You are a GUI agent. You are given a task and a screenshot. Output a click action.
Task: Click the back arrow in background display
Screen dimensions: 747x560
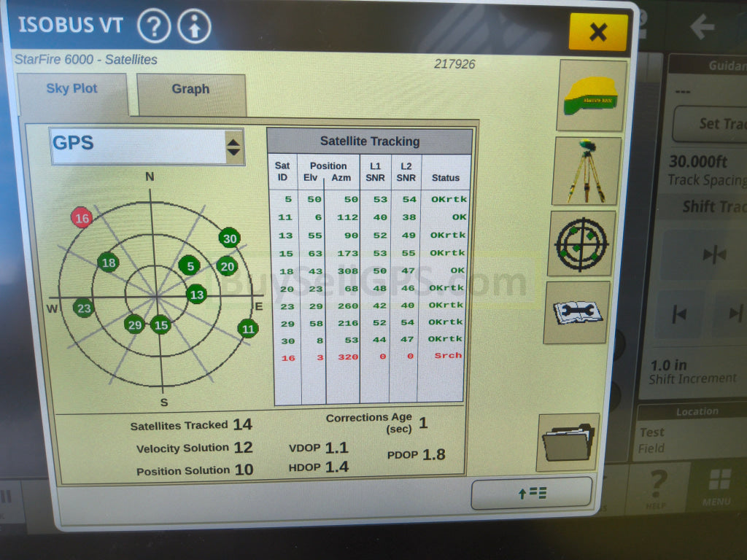[703, 27]
